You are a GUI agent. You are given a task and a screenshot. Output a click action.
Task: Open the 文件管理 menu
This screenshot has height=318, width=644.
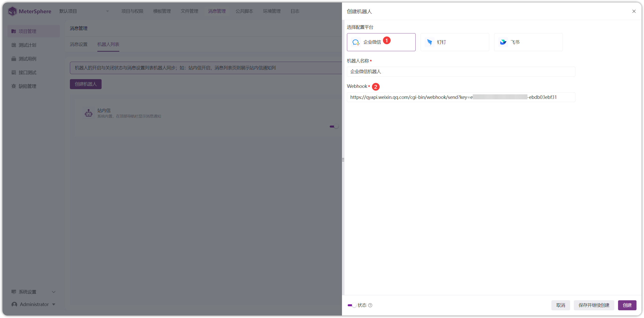coord(189,11)
